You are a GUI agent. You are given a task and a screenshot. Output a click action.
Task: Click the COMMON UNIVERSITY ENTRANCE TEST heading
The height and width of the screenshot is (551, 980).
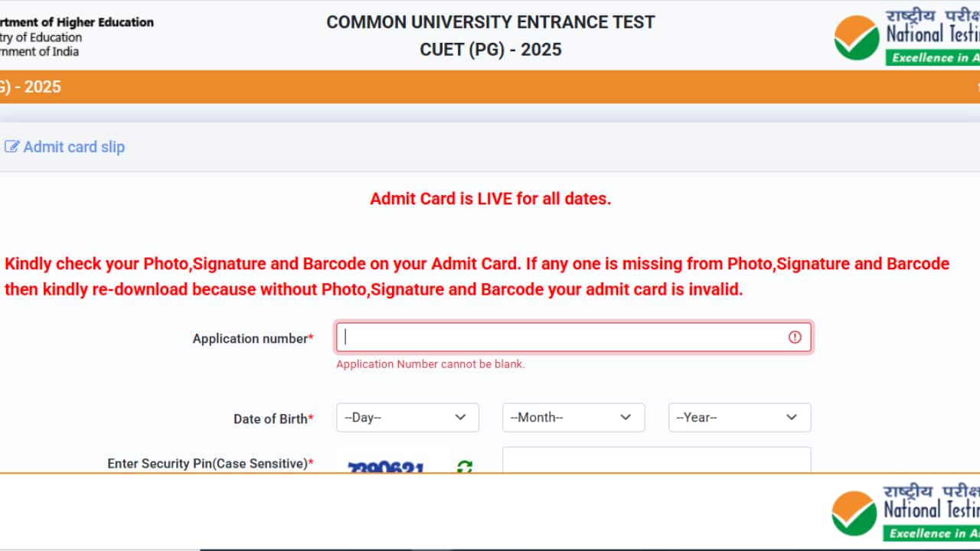click(x=490, y=21)
